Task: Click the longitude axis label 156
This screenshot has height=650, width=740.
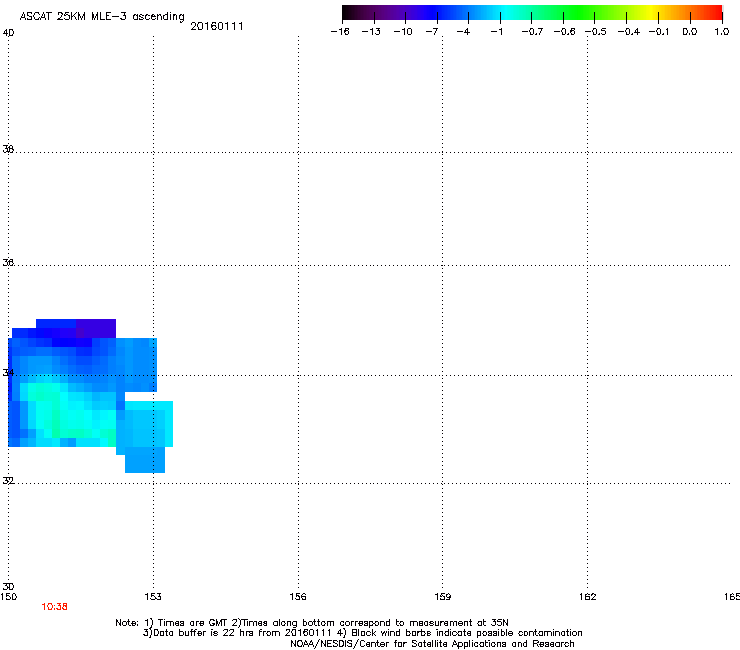Action: 298,597
